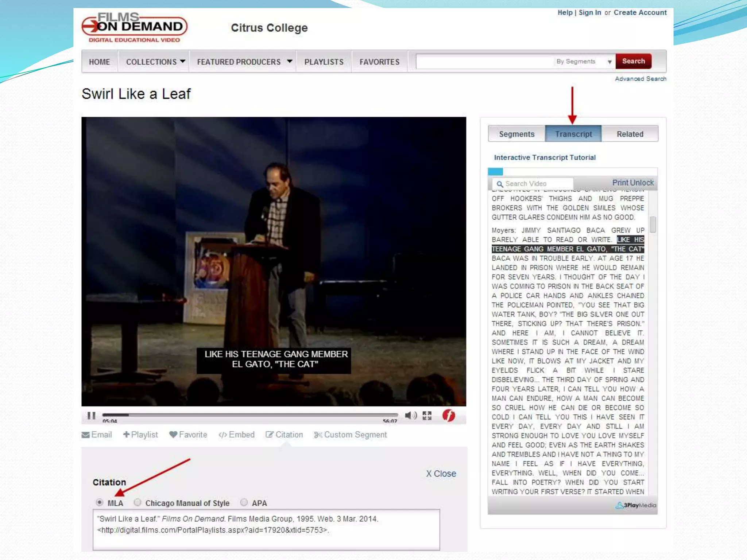Screen dimensions: 747x560
Task: Click the video progress seek bar
Action: click(x=250, y=415)
